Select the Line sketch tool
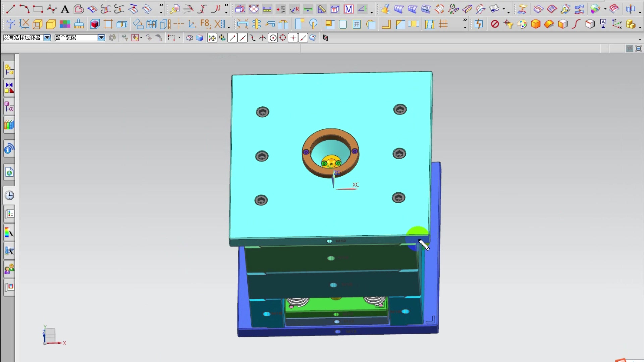Viewport: 644px width, 362px height. [x=10, y=9]
